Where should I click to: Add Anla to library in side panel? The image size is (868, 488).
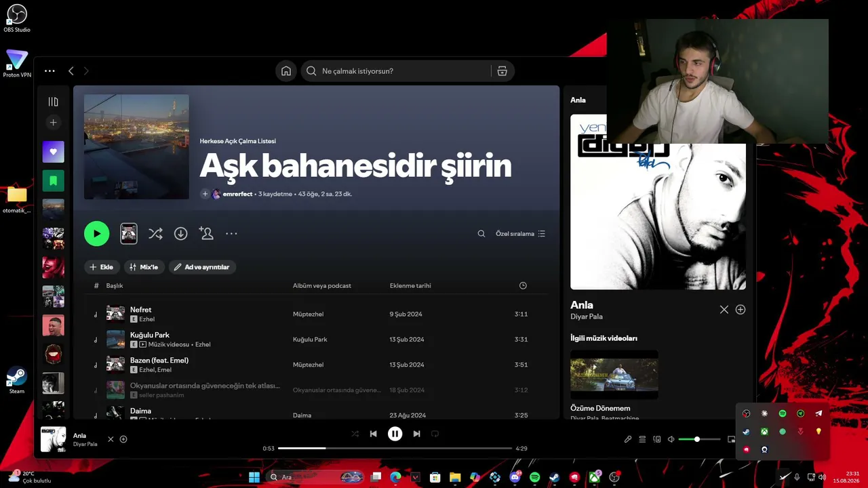click(741, 310)
